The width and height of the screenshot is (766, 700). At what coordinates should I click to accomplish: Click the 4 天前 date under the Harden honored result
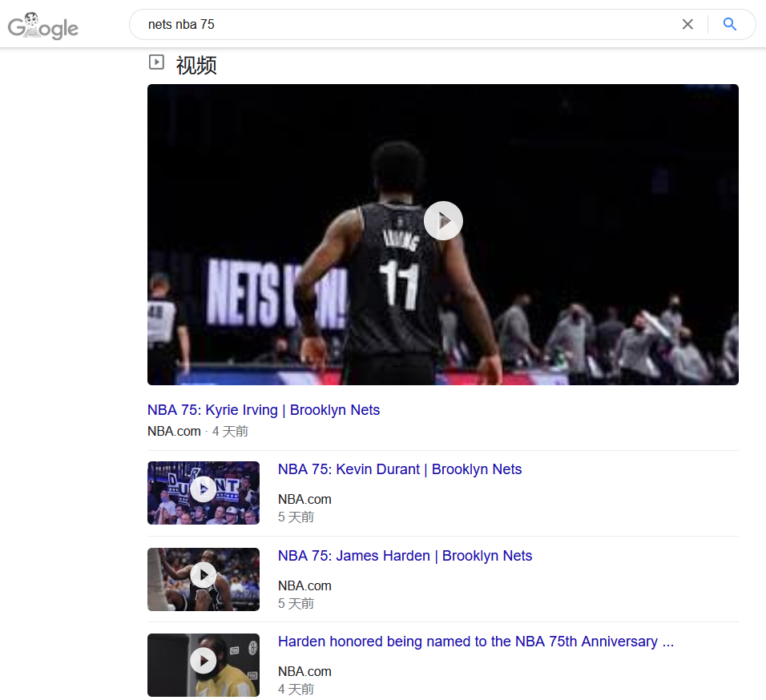point(296,690)
